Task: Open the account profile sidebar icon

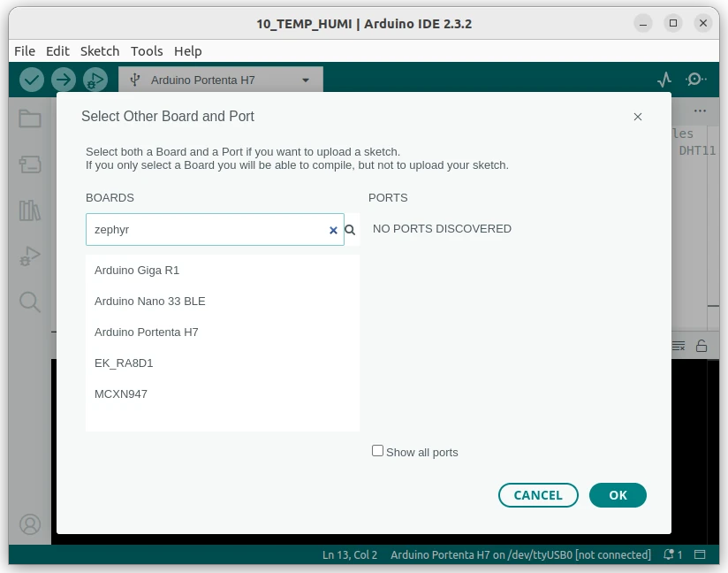Action: click(30, 524)
